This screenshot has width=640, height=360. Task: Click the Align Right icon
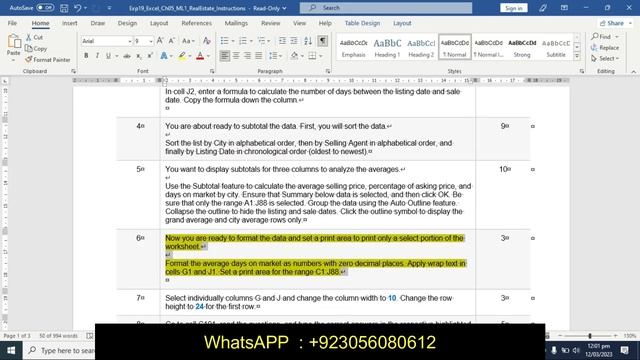tap(247, 56)
